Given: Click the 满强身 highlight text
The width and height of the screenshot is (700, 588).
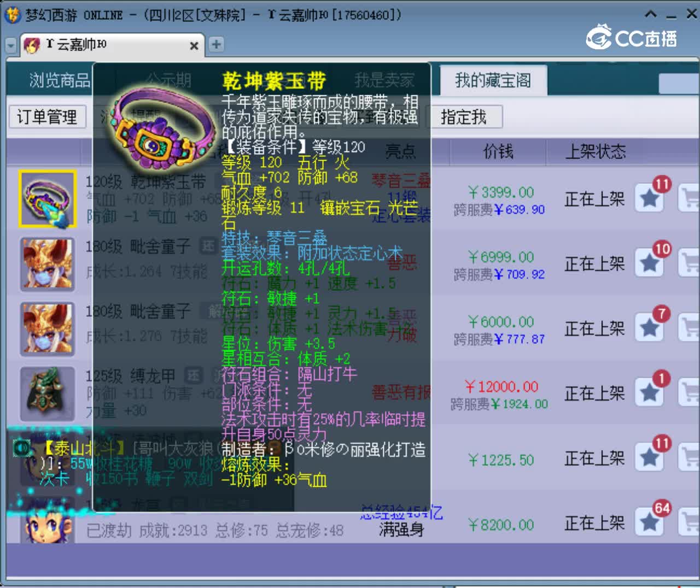Looking at the screenshot, I should coord(401,529).
